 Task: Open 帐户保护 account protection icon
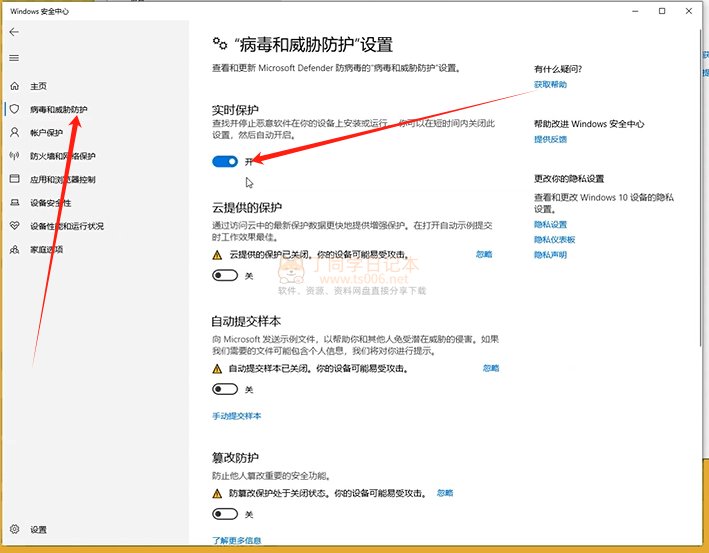(14, 132)
